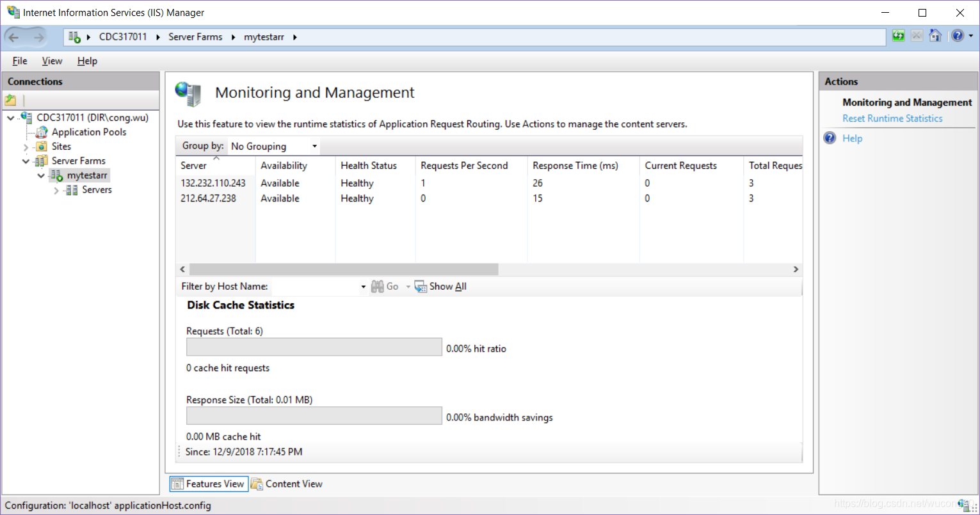Click the green Refresh page icon
This screenshot has height=515, width=980.
coord(899,36)
